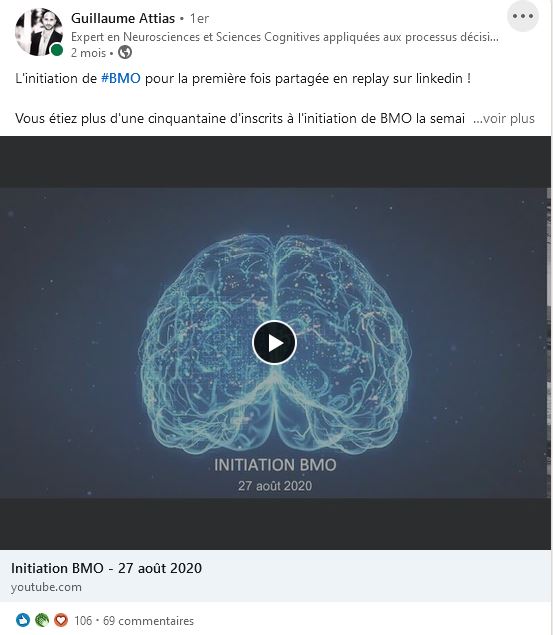Click the INITIATION BMO caption in video
The image size is (553, 635).
(x=275, y=465)
